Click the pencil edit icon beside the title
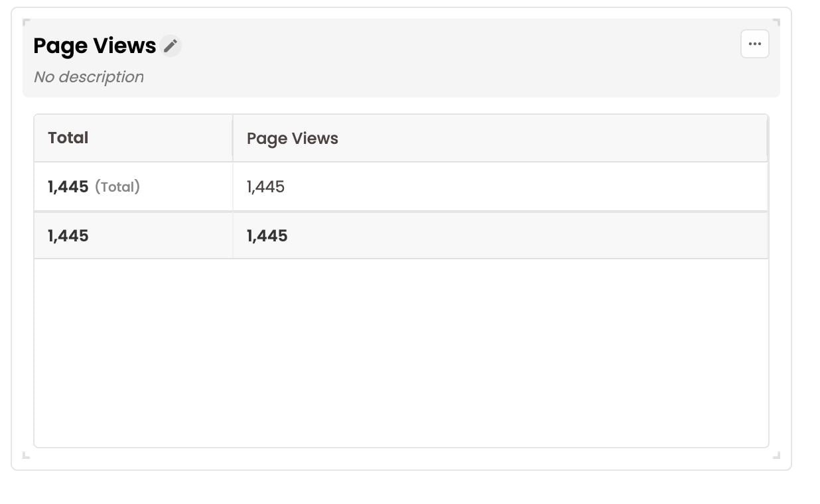The height and width of the screenshot is (504, 820). (x=171, y=46)
